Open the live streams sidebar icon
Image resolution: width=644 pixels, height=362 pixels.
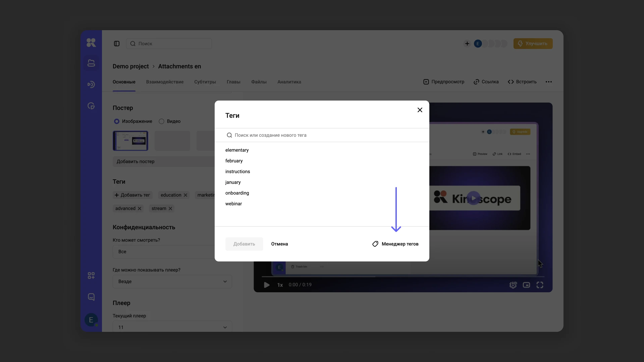click(x=91, y=84)
